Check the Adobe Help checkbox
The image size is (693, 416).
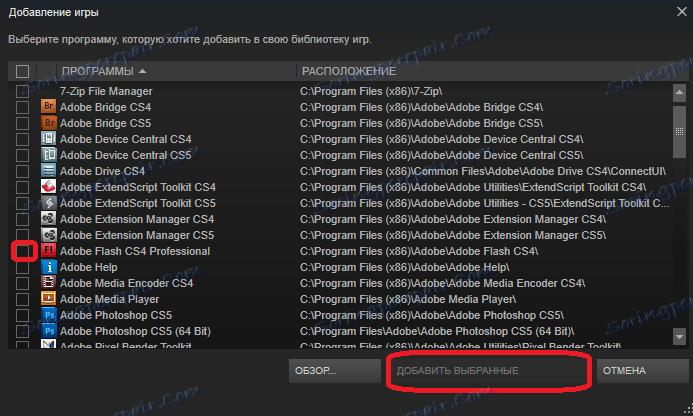coord(23,267)
